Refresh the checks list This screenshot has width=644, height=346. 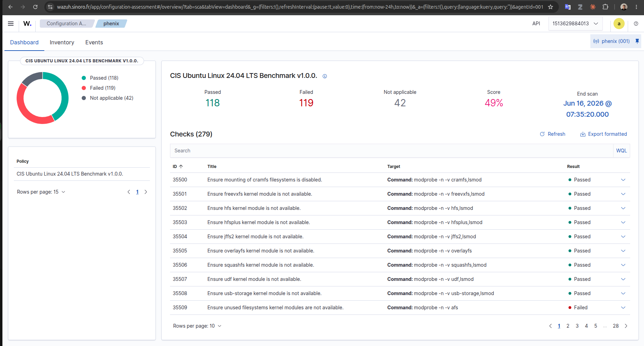coord(553,134)
